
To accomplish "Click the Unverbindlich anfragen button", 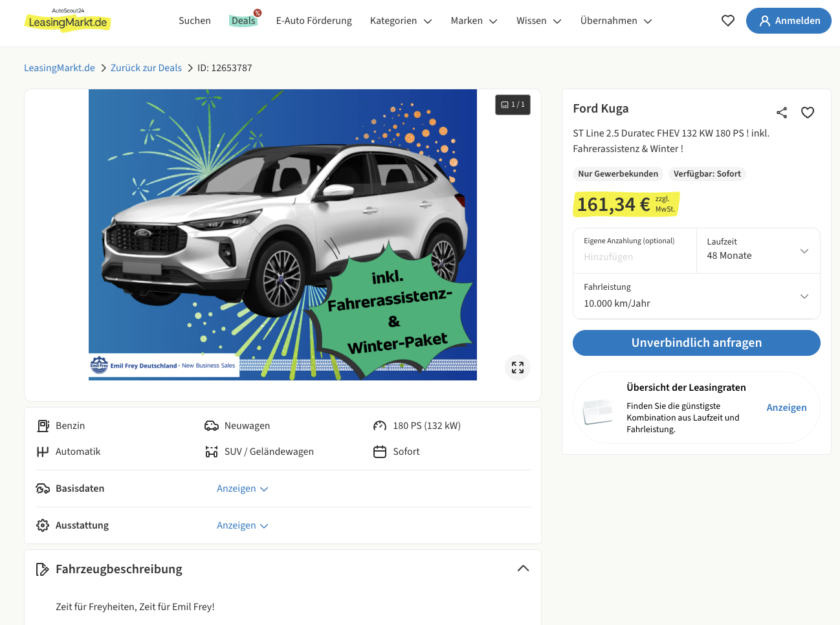I will 696,343.
